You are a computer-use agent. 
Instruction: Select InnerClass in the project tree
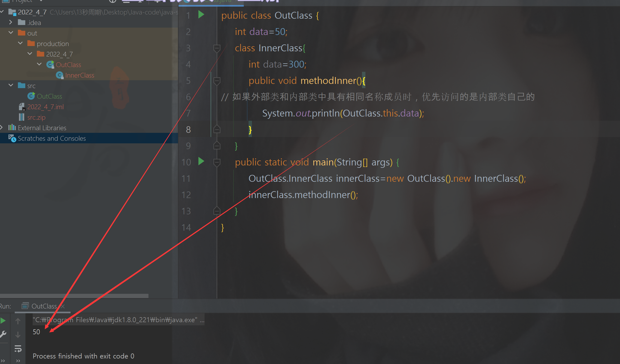click(80, 75)
